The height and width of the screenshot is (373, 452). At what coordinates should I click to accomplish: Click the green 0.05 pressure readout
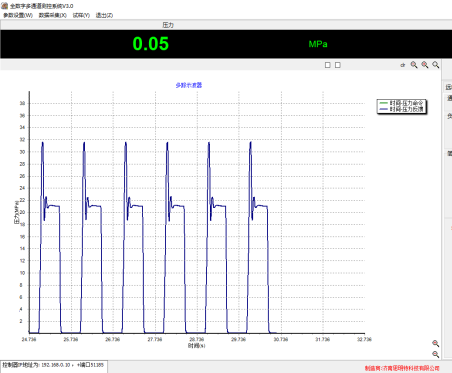(151, 44)
